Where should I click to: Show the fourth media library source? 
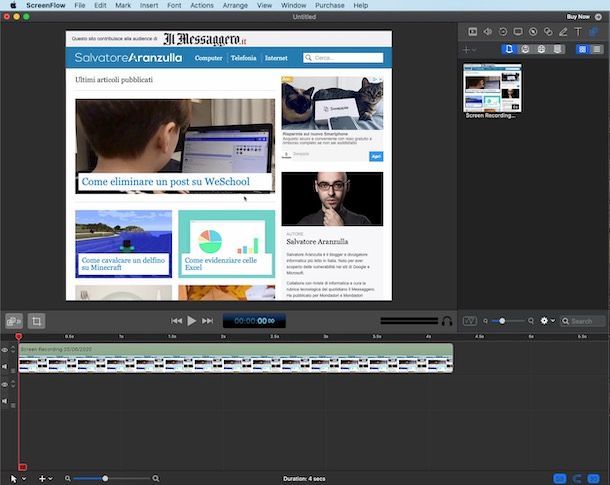click(x=557, y=49)
